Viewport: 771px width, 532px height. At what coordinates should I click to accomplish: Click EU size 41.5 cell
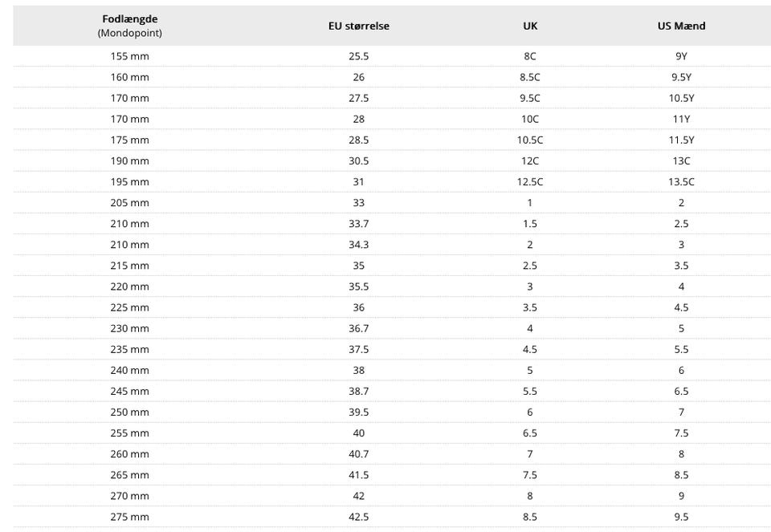click(358, 475)
